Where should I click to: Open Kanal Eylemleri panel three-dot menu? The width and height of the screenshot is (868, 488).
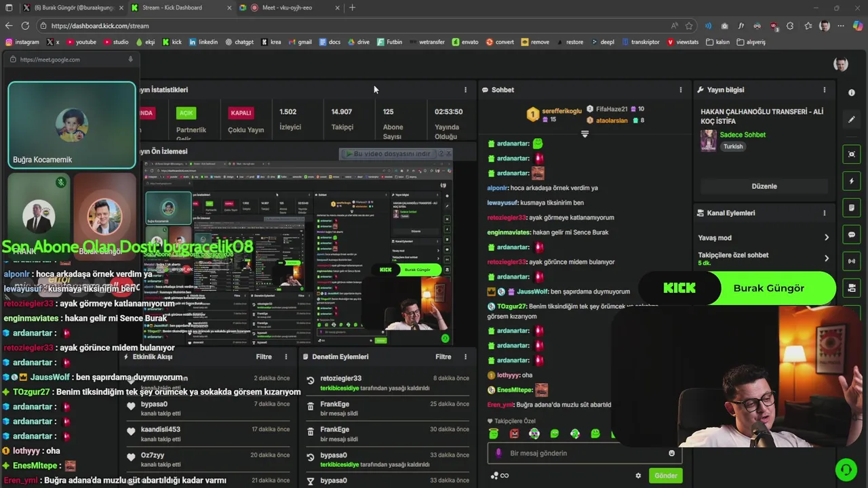pos(825,213)
